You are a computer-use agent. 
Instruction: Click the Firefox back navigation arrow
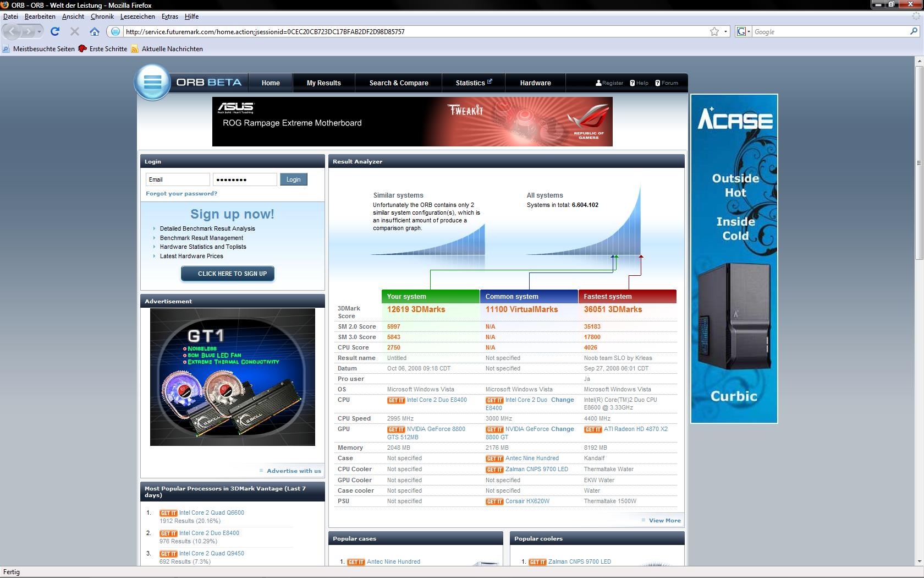coord(13,31)
